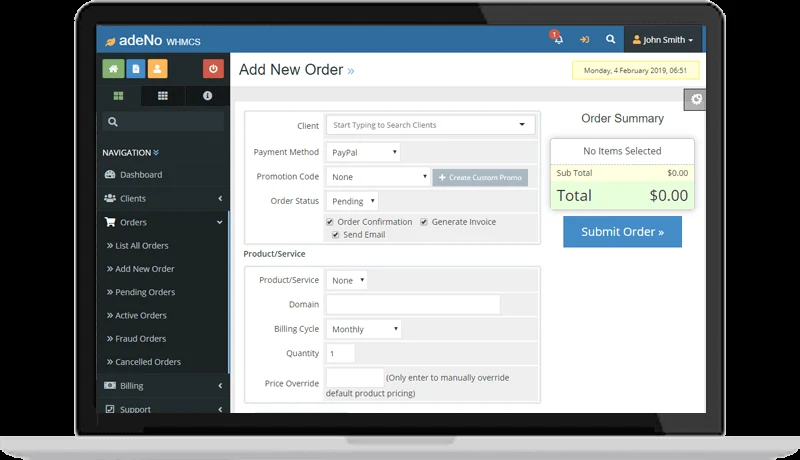This screenshot has width=800, height=460.
Task: Open Pending Orders
Action: [x=141, y=292]
